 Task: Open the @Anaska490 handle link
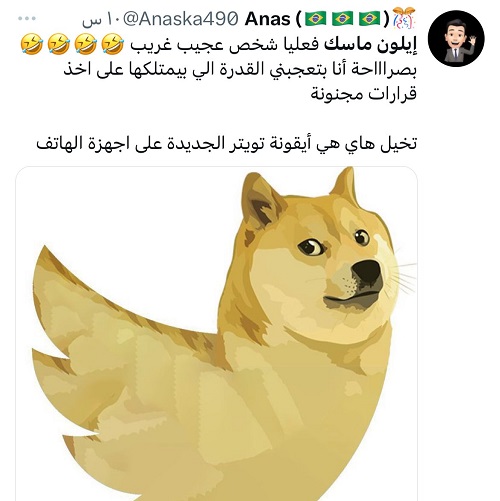[180, 19]
